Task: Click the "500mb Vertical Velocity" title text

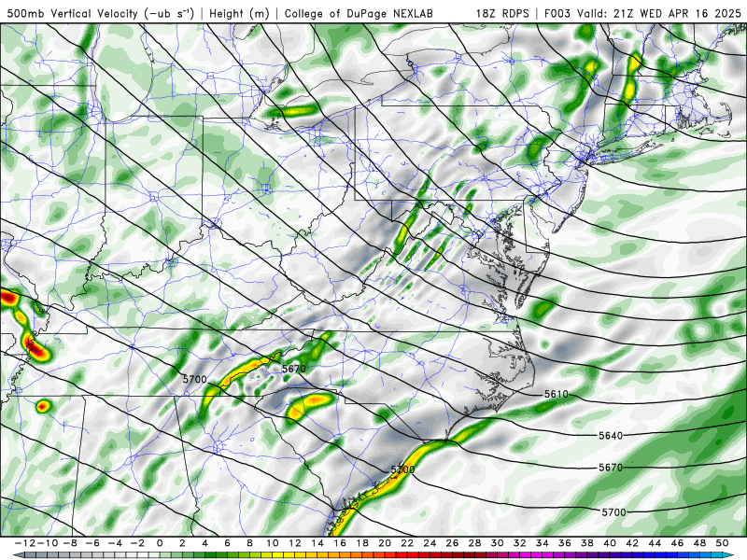Action: point(73,13)
